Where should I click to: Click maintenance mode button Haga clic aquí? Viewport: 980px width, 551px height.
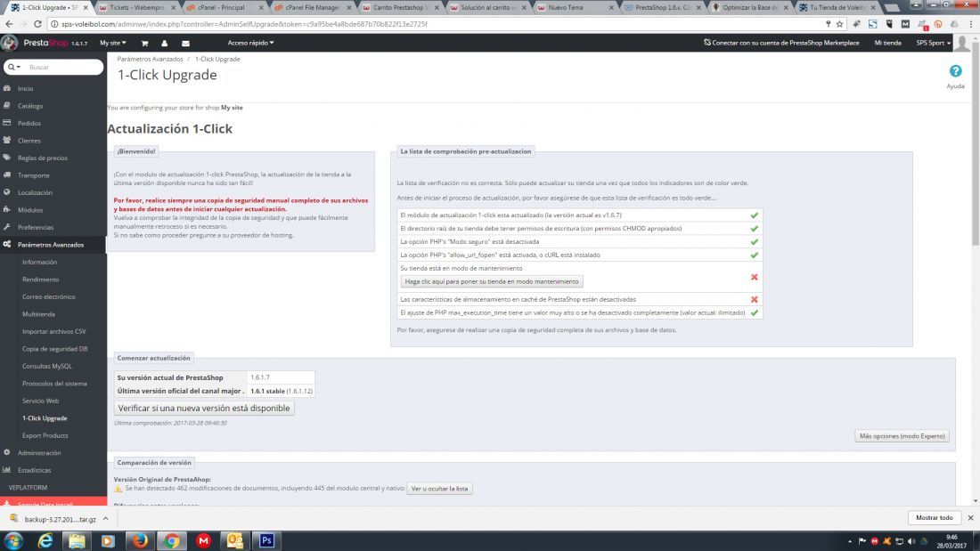492,282
